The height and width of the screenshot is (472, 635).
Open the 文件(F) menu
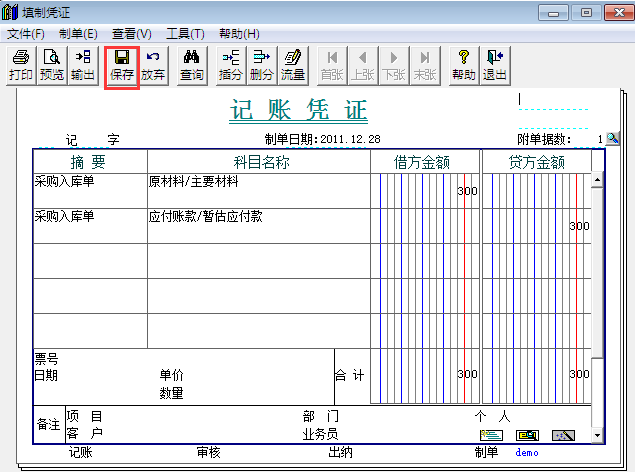[x=26, y=34]
